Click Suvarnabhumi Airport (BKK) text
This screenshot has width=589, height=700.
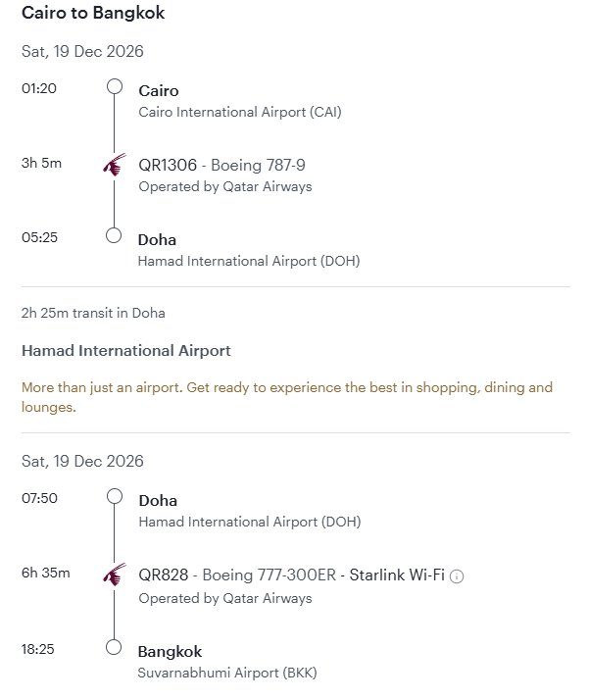pos(227,673)
